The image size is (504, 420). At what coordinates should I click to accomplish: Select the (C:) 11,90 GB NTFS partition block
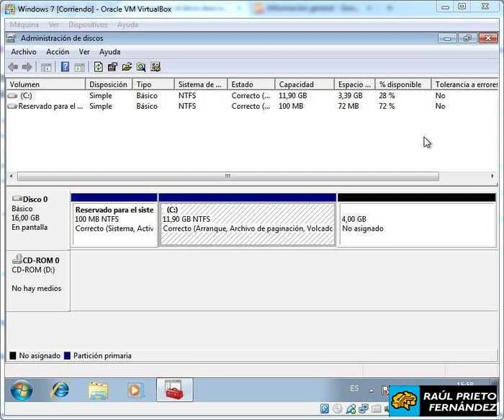[248, 220]
